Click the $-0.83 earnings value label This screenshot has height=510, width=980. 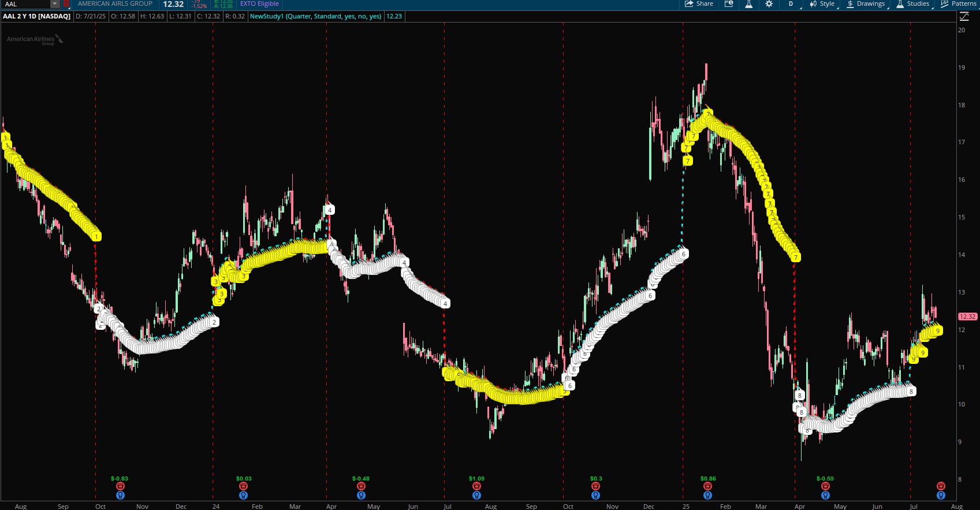(x=120, y=479)
